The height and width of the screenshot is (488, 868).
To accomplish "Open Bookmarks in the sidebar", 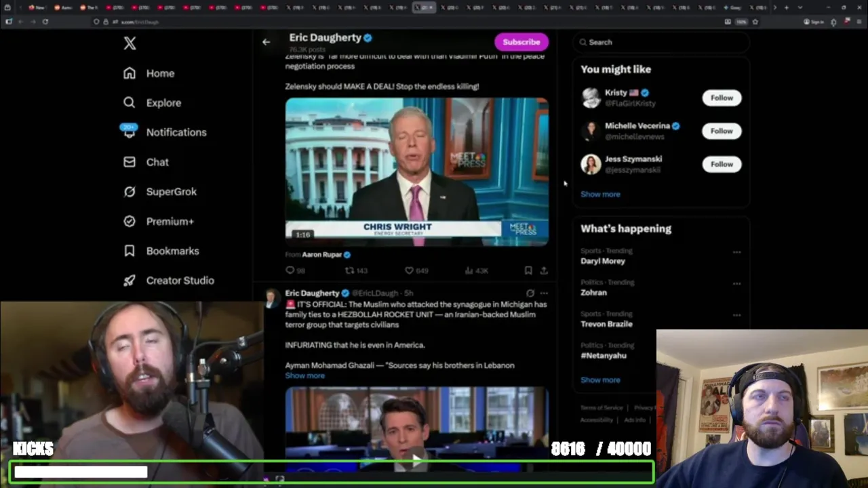I will [161, 251].
